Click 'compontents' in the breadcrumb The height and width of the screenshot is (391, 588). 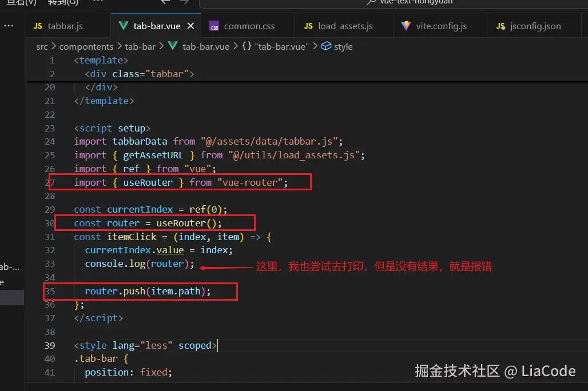pos(86,46)
